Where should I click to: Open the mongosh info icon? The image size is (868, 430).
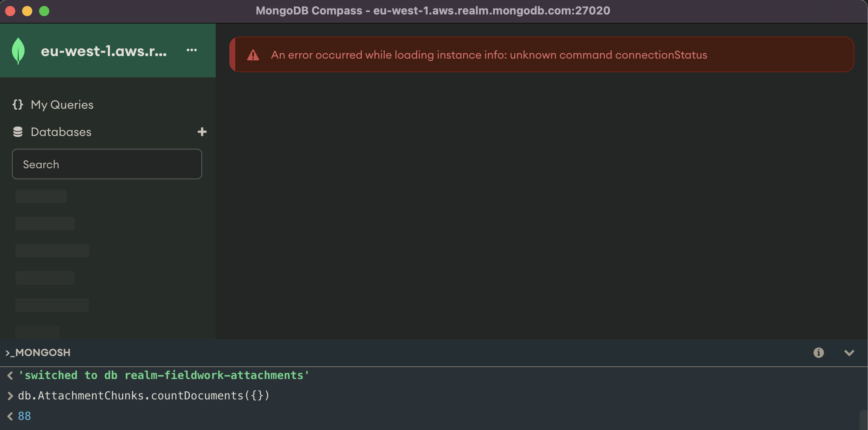818,353
